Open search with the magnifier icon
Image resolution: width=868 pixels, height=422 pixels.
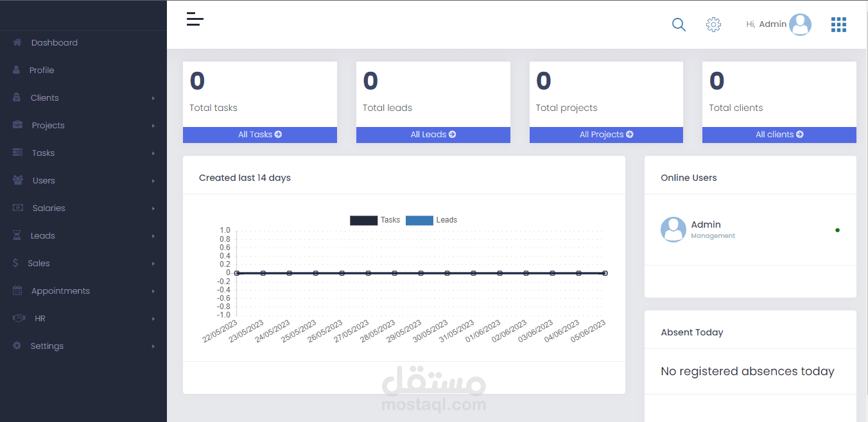(679, 24)
